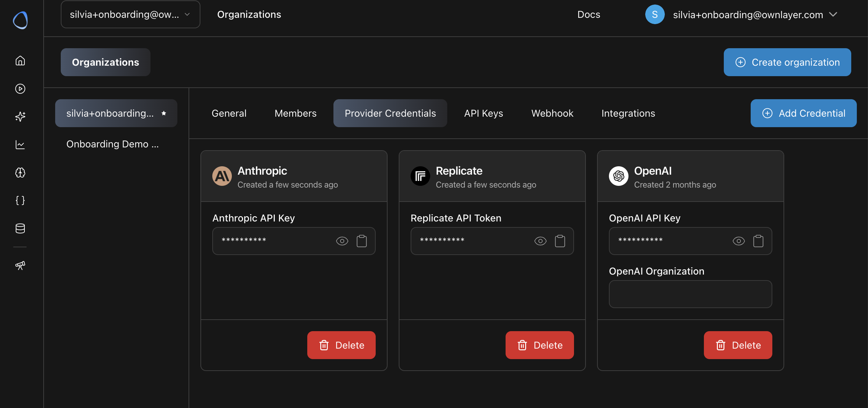Viewport: 868px width, 408px height.
Task: Delete the OpenAI credential
Action: 738,345
